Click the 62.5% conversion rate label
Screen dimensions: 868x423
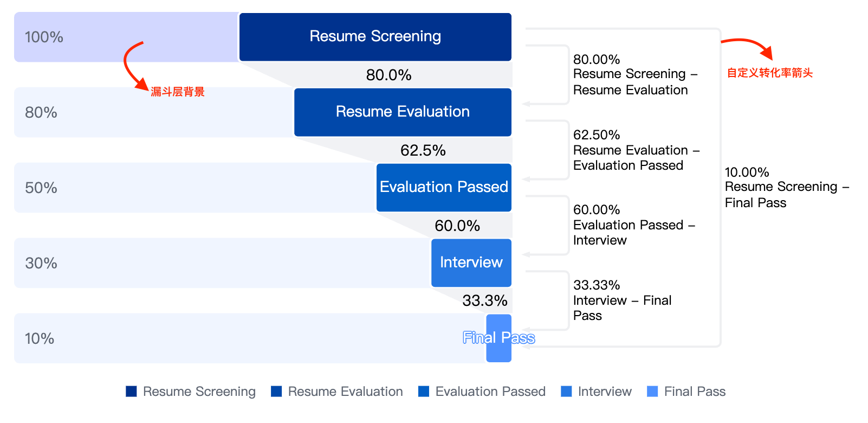(x=423, y=150)
